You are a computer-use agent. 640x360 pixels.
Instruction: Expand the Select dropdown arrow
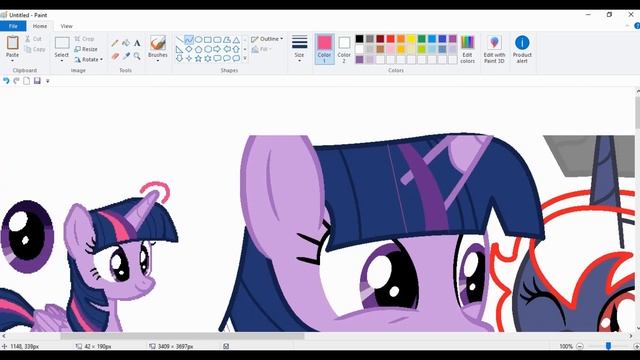click(62, 61)
